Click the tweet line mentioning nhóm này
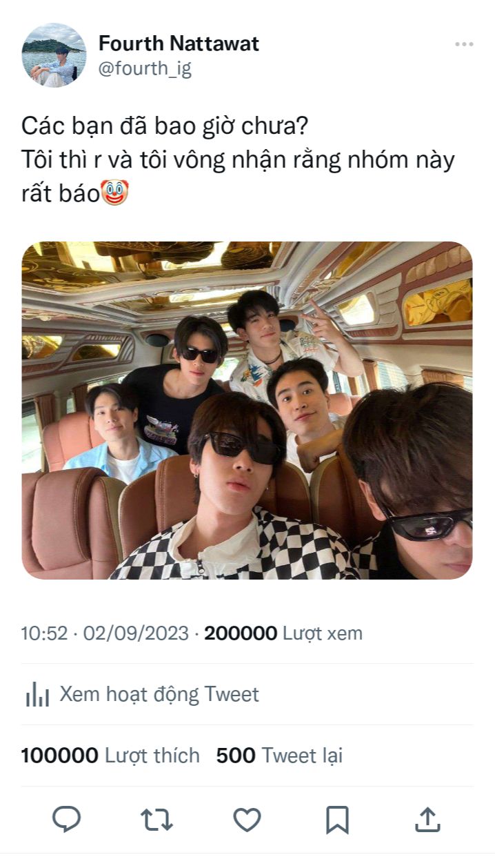This screenshot has height=868, width=495. point(239,160)
